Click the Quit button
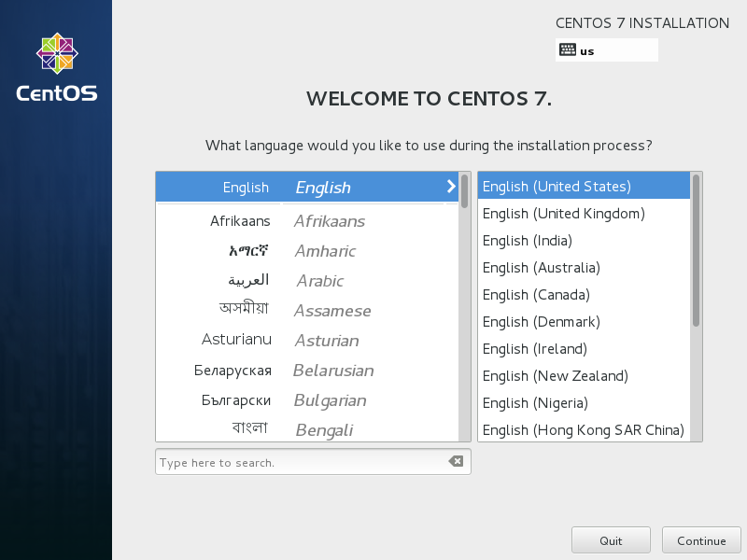 pos(611,540)
